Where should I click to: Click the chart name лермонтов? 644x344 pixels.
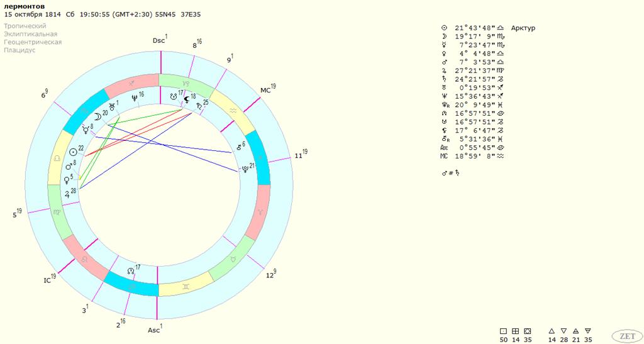[23, 6]
